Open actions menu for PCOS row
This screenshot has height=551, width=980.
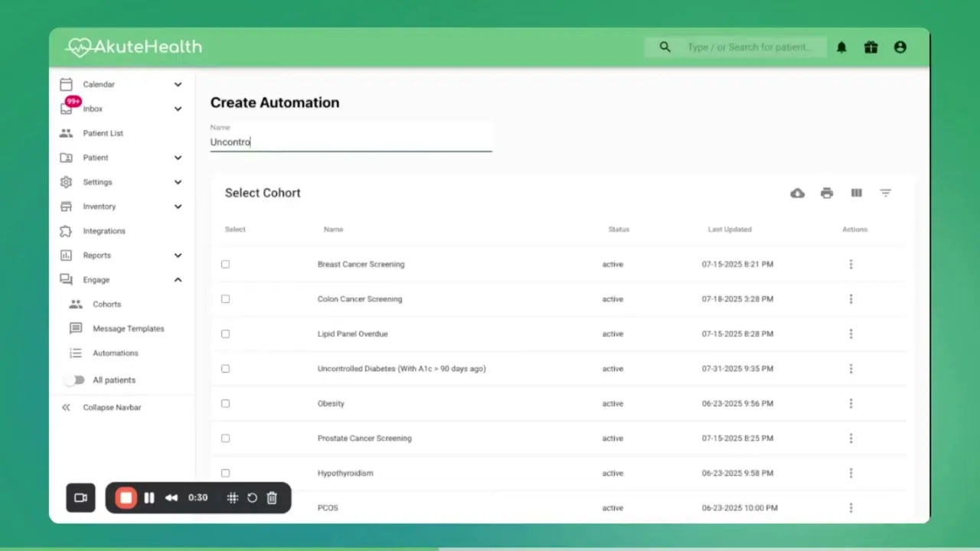[x=851, y=508]
